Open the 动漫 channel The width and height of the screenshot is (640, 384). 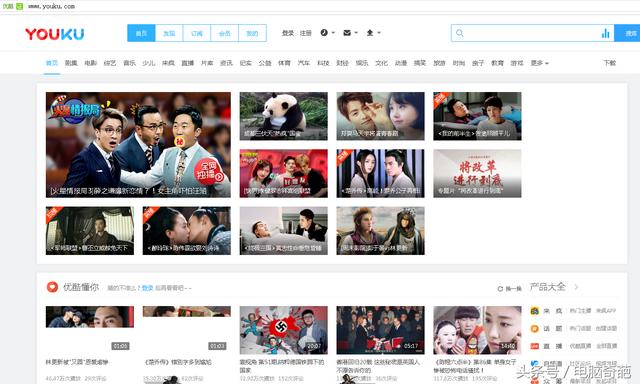click(401, 63)
